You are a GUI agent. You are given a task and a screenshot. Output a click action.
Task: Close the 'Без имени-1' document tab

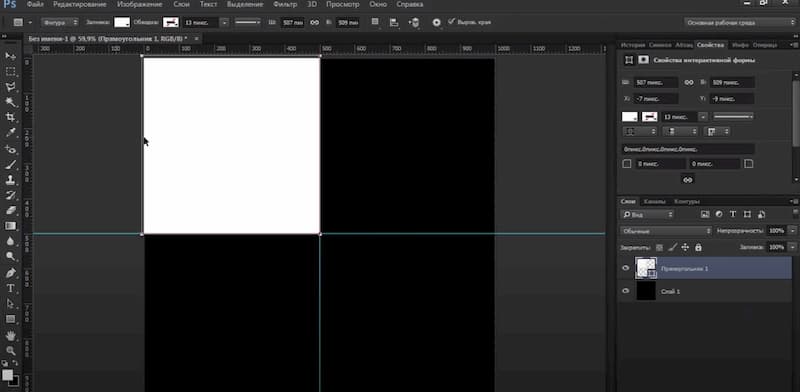pyautogui.click(x=196, y=38)
